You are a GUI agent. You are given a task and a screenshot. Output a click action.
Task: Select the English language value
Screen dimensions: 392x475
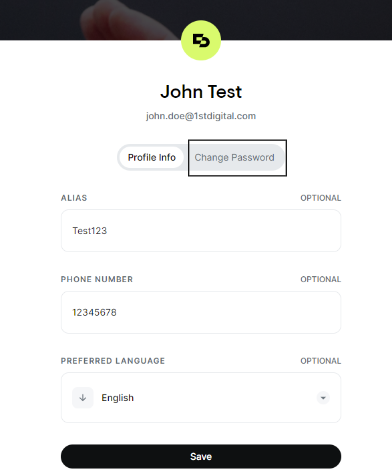coord(118,398)
